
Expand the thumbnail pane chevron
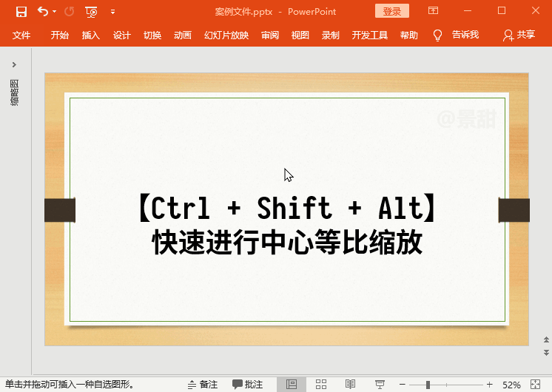point(14,65)
